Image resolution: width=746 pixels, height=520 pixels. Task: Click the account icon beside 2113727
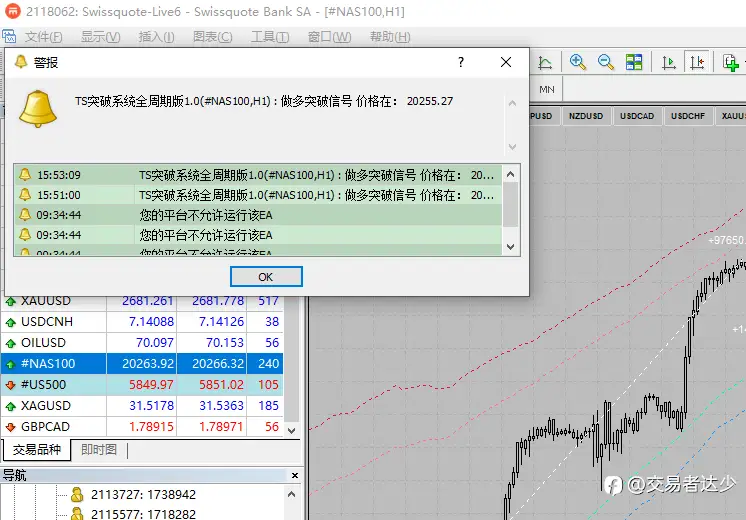coord(77,495)
